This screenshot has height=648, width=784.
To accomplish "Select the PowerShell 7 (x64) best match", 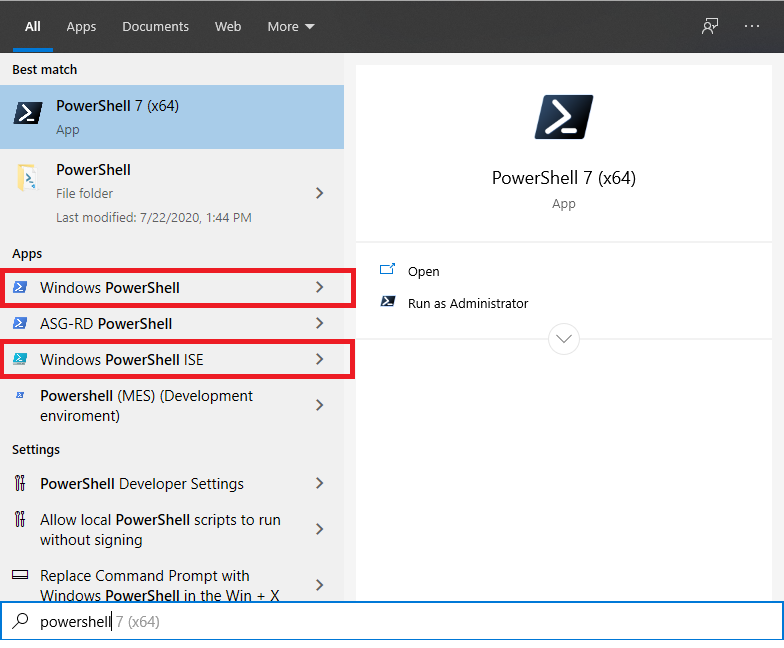I will click(x=172, y=116).
